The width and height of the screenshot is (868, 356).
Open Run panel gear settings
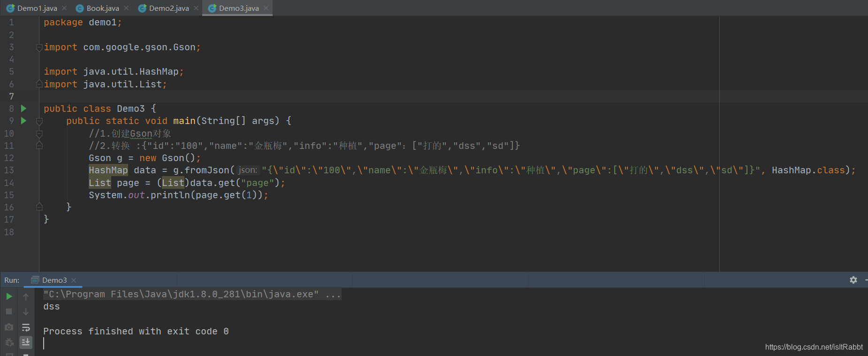[853, 280]
